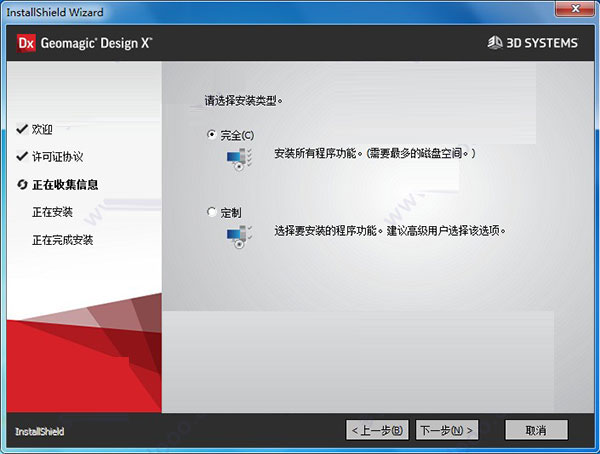600x454 pixels.
Task: Click the 下一步(N) next button
Action: point(447,430)
